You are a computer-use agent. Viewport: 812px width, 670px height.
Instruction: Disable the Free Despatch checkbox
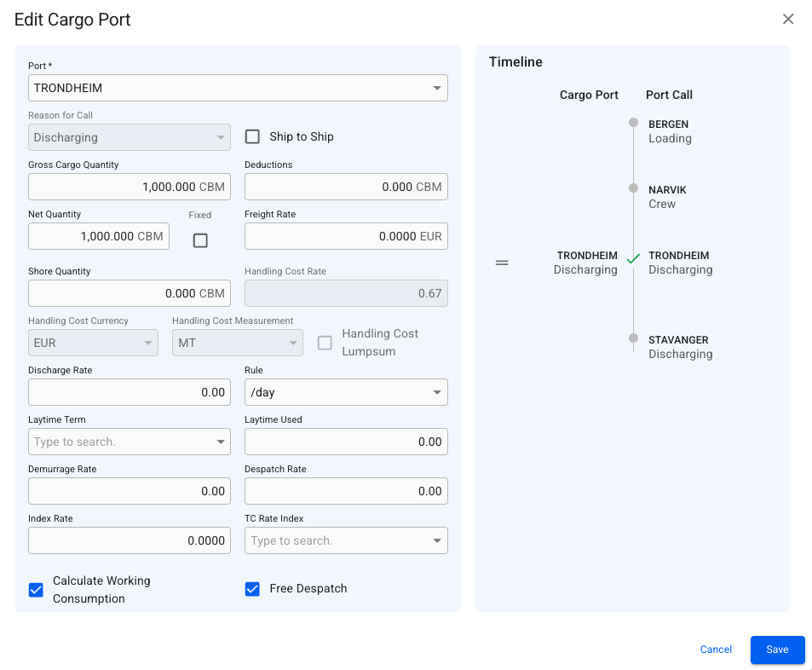pos(252,589)
